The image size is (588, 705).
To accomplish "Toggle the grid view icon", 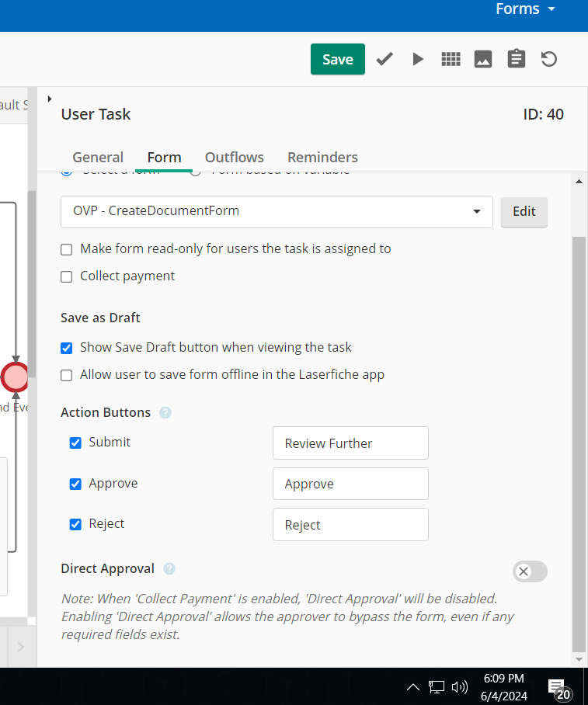I will 451,59.
